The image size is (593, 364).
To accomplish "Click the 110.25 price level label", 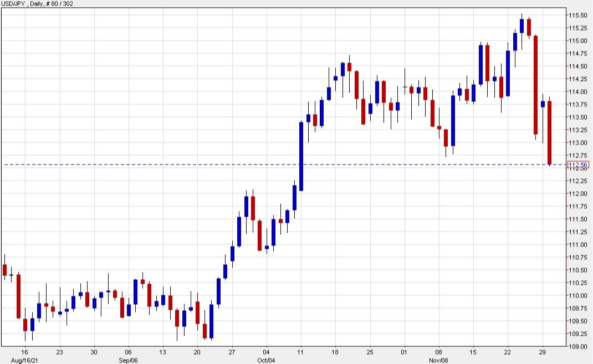I will click(578, 283).
